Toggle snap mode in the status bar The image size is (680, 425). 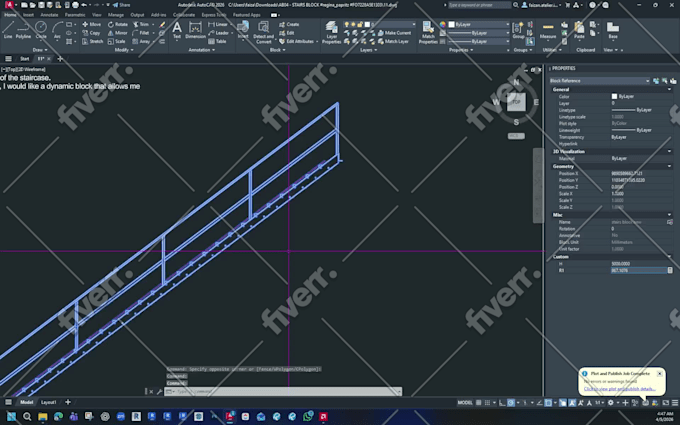pyautogui.click(x=487, y=403)
